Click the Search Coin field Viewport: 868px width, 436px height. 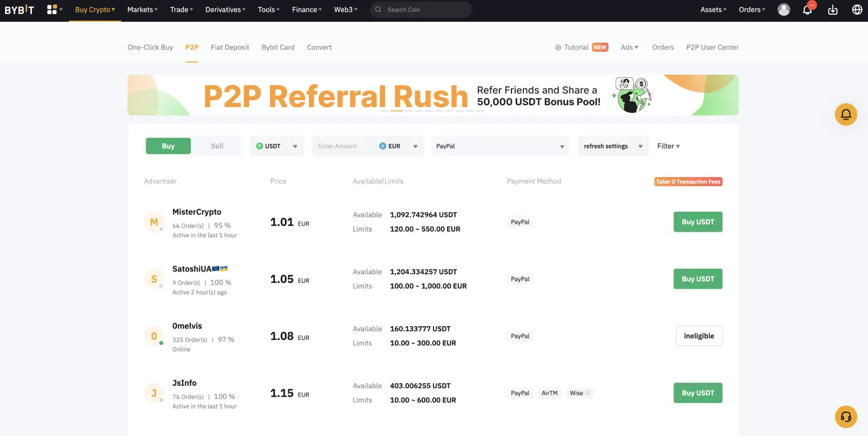(421, 10)
